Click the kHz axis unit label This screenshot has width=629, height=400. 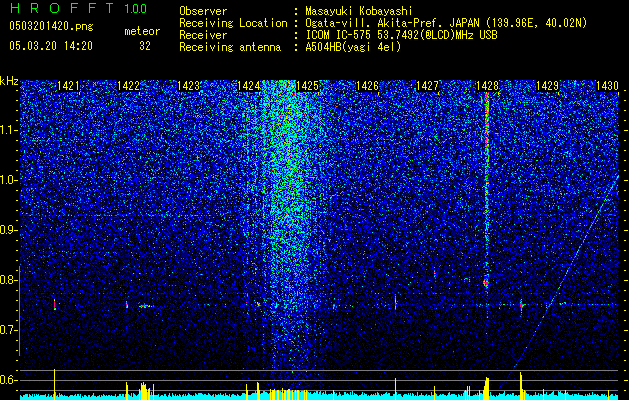9,81
